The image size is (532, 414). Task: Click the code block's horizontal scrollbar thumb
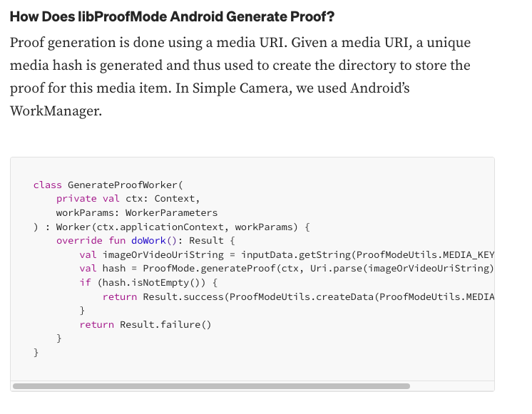pos(211,386)
